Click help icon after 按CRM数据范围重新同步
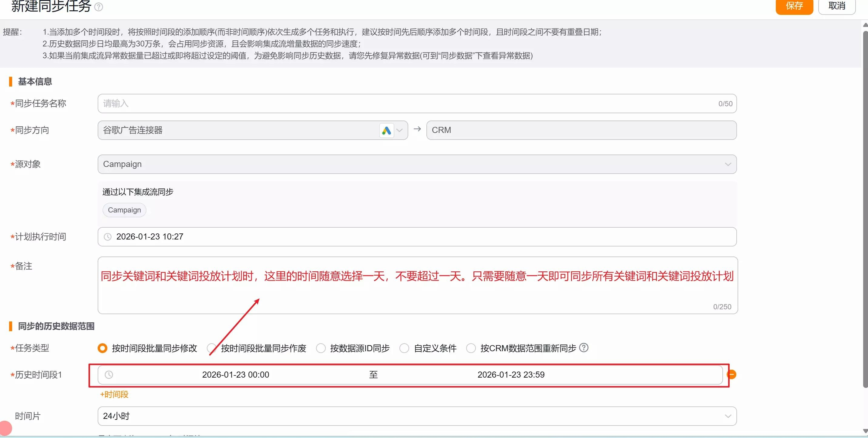This screenshot has width=868, height=438. 584,348
